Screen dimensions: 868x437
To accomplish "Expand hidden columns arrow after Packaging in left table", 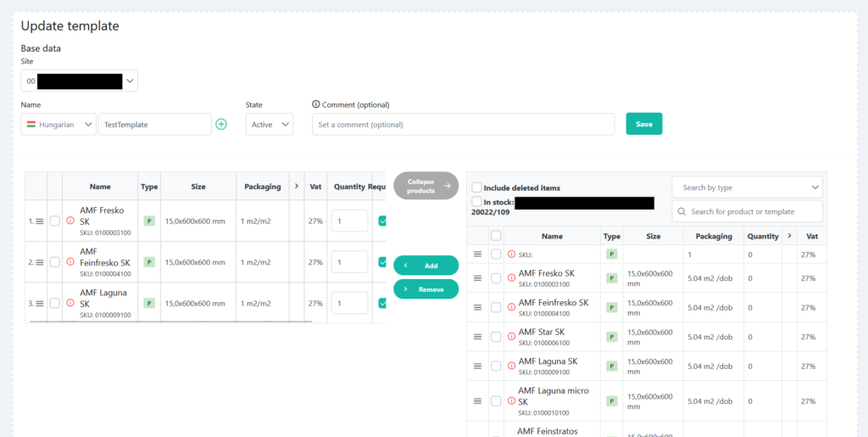I will [297, 187].
